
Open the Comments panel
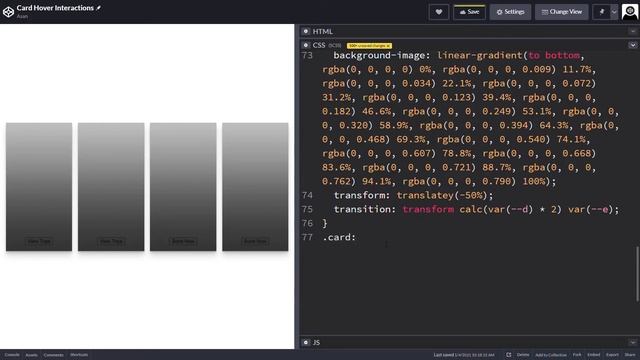pos(53,355)
